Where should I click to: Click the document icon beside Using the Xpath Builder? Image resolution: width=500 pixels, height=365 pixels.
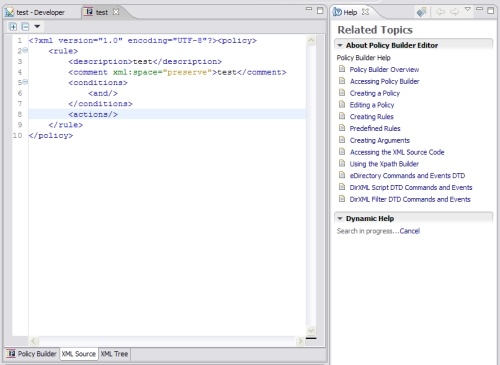tap(342, 163)
